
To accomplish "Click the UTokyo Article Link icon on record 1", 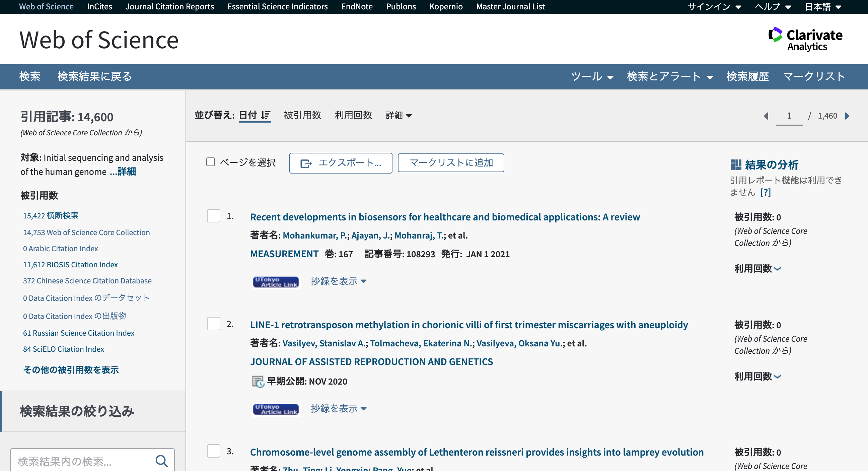I will pos(276,282).
